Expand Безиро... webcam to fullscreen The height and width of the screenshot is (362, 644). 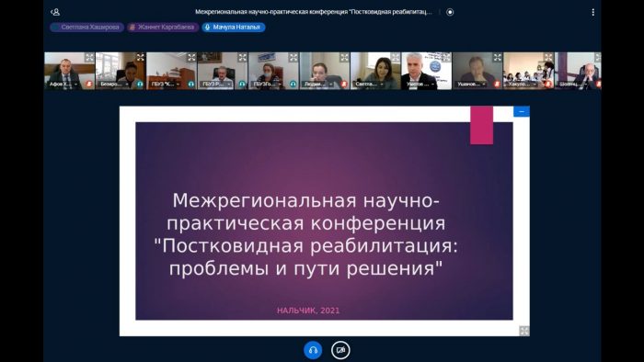(x=141, y=57)
